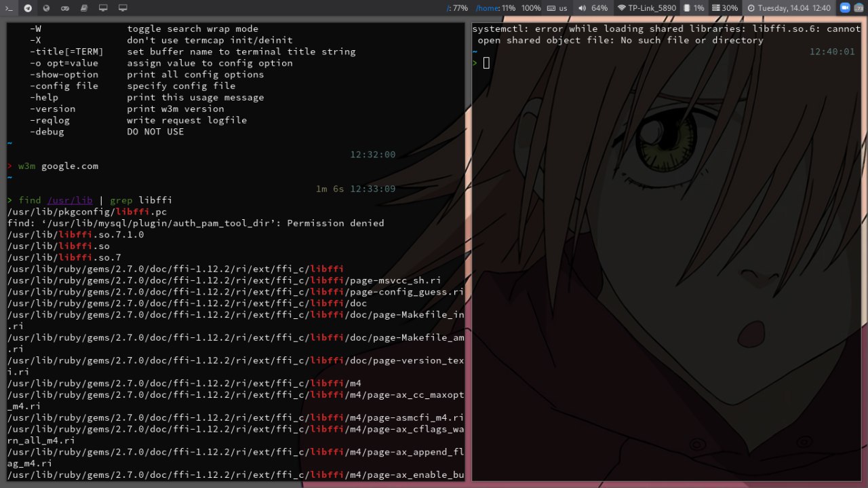This screenshot has height=488, width=868.
Task: Click the CPU usage 1% indicator
Action: (x=694, y=8)
